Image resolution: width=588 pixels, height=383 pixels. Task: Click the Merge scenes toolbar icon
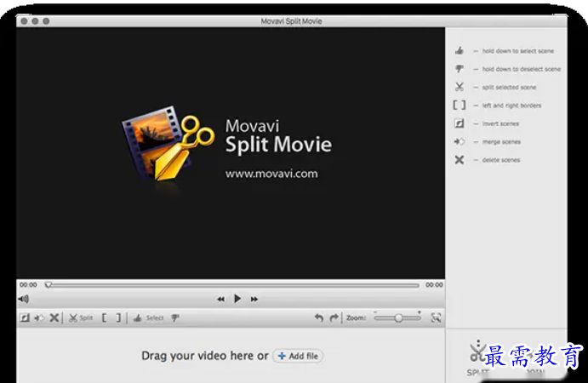tap(39, 318)
